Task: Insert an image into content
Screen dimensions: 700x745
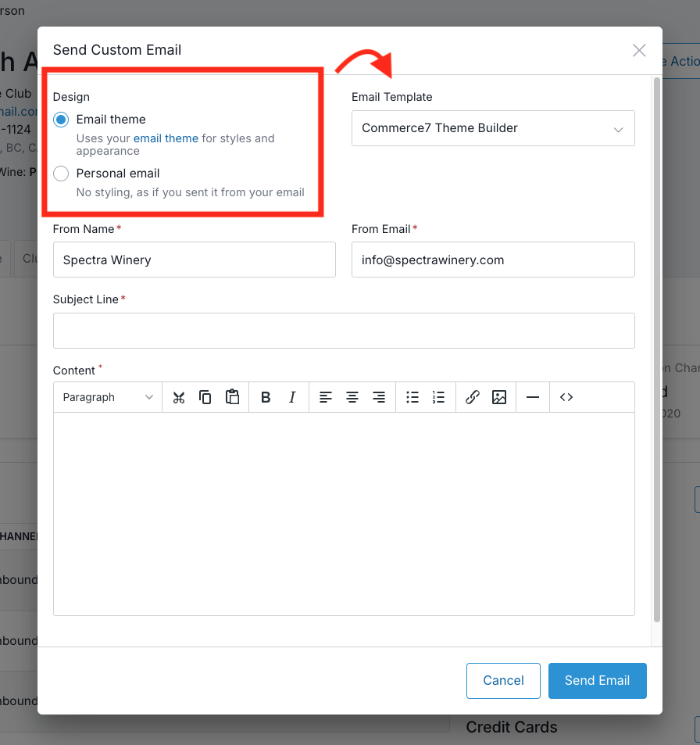Action: (499, 397)
